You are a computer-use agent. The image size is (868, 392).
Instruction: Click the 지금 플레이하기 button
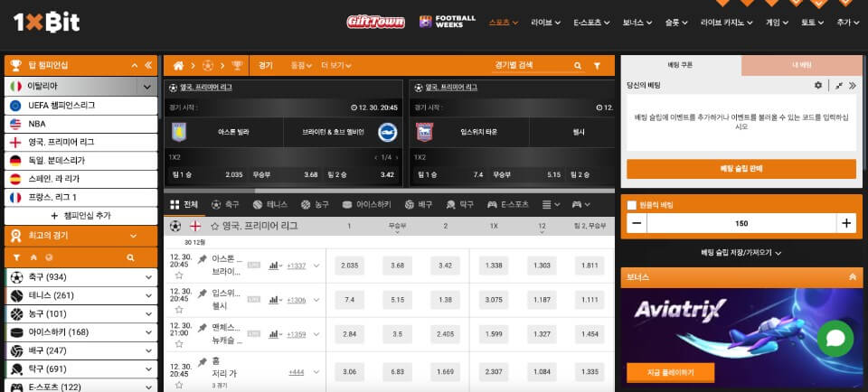pos(670,373)
